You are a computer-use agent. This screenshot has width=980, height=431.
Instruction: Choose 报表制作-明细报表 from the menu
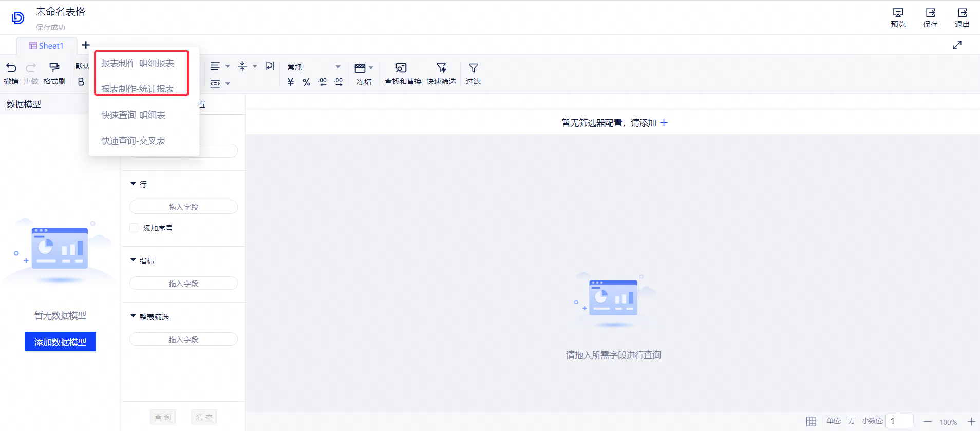point(138,63)
